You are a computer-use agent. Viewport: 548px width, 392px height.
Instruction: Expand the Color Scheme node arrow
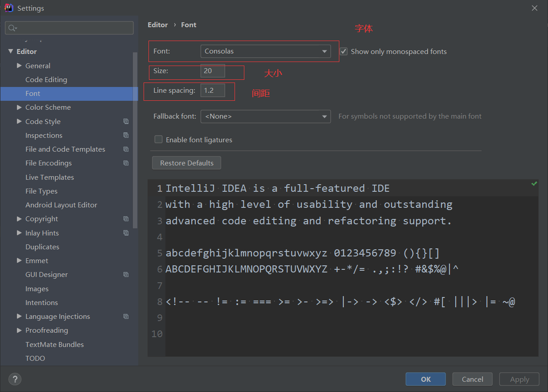click(19, 107)
